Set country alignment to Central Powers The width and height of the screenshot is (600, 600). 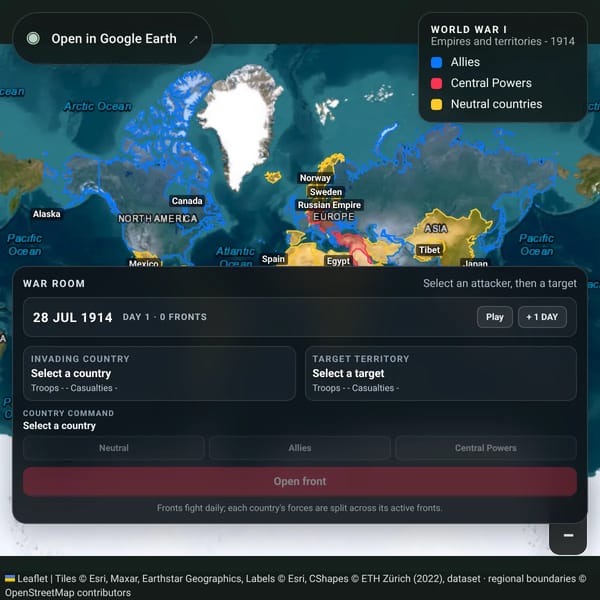tap(486, 448)
